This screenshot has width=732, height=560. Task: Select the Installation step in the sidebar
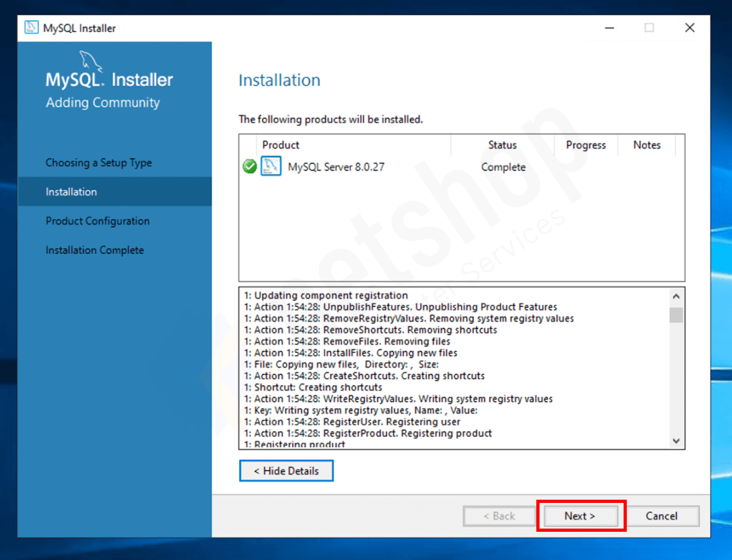tap(71, 191)
